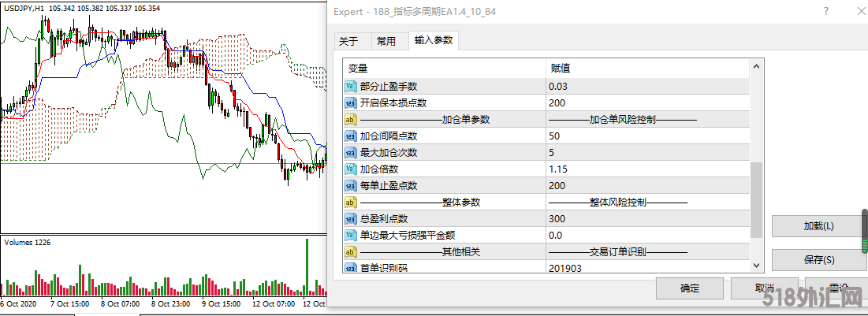
Task: Click the USDJPY,H1 chart title
Action: (x=24, y=9)
